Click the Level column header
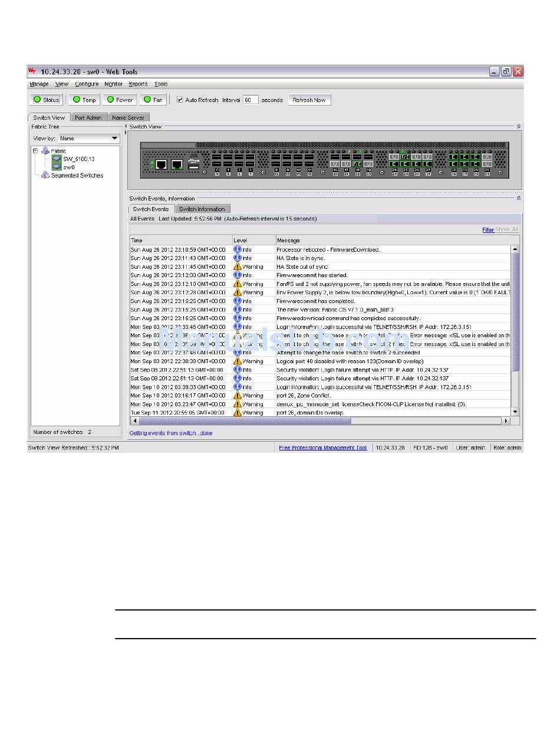 coord(254,240)
